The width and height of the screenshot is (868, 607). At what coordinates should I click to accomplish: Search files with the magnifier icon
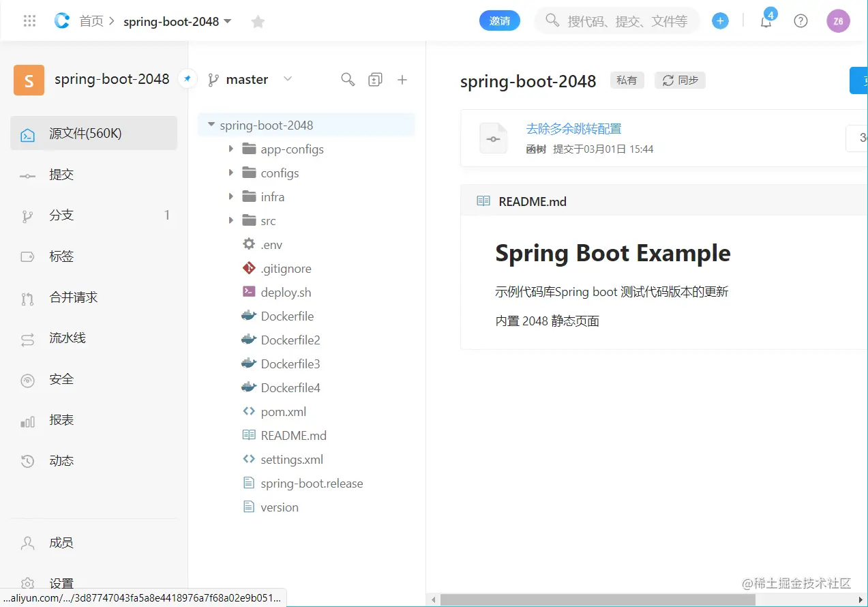(x=348, y=80)
